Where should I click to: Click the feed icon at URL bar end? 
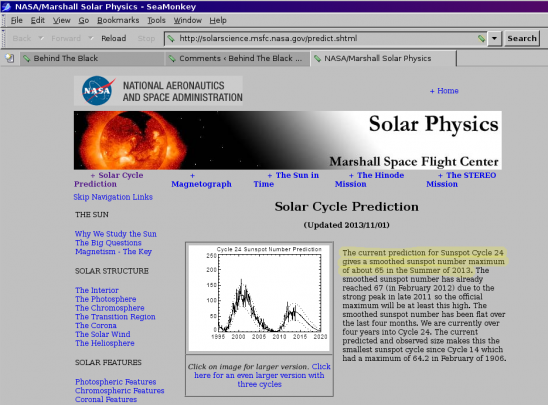click(481, 38)
